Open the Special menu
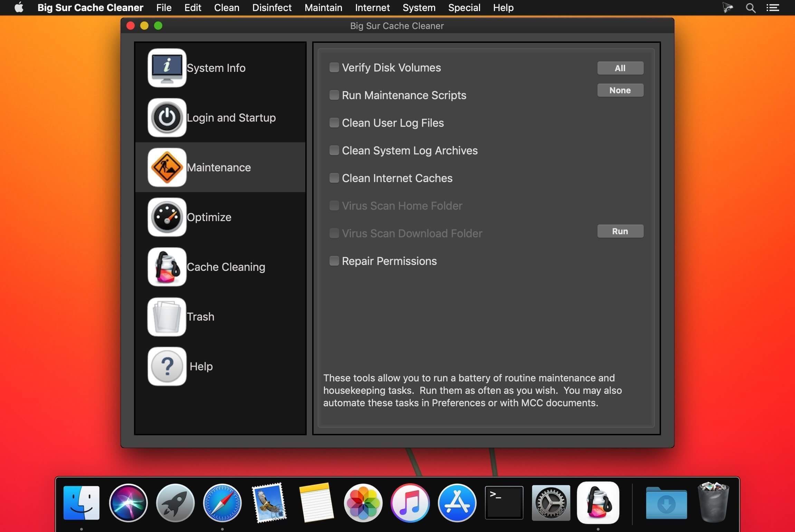795x532 pixels. click(464, 8)
